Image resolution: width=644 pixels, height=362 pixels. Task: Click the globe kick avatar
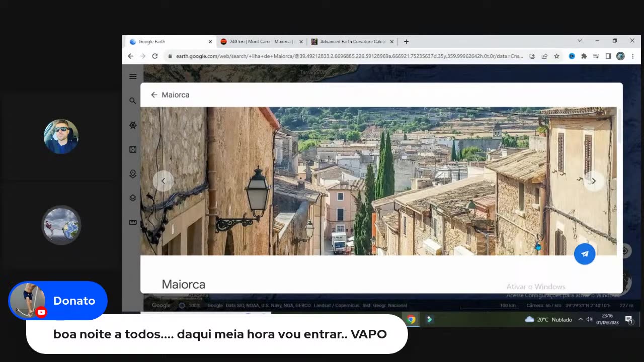61,225
